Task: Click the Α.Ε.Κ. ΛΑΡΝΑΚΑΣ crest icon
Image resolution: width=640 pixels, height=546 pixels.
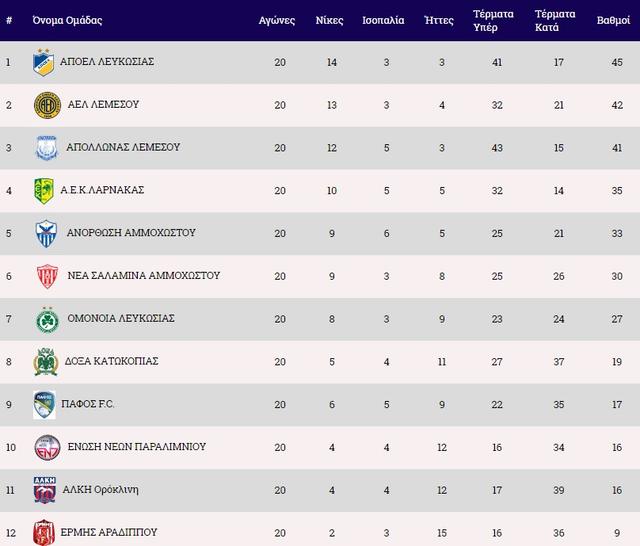Action: (43, 190)
